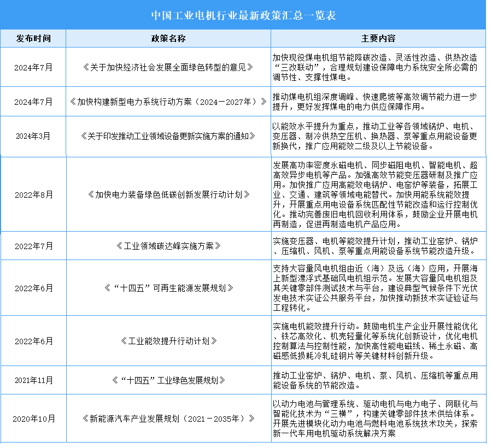Image resolution: width=492 pixels, height=448 pixels.
Task: Select the 发布时间 column header
Action: click(33, 39)
